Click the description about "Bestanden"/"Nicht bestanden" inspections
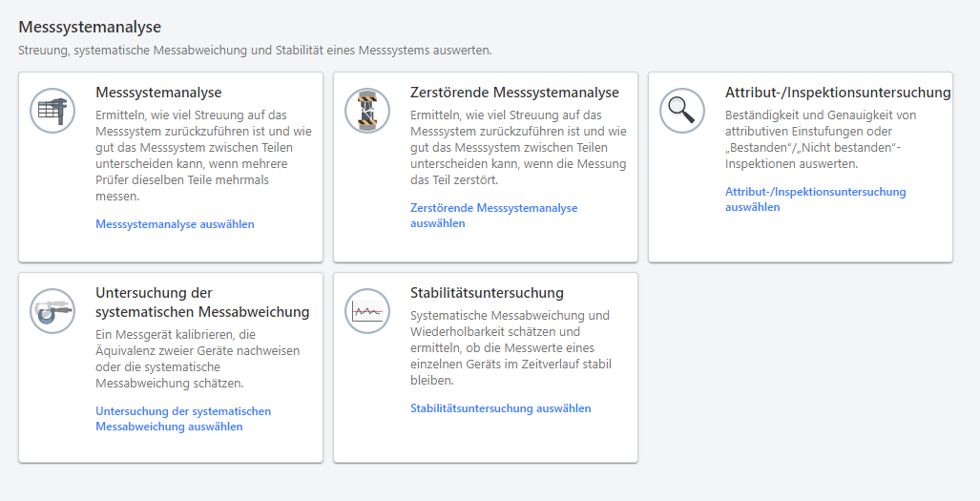Screen dimensions: 980x501 (821, 138)
